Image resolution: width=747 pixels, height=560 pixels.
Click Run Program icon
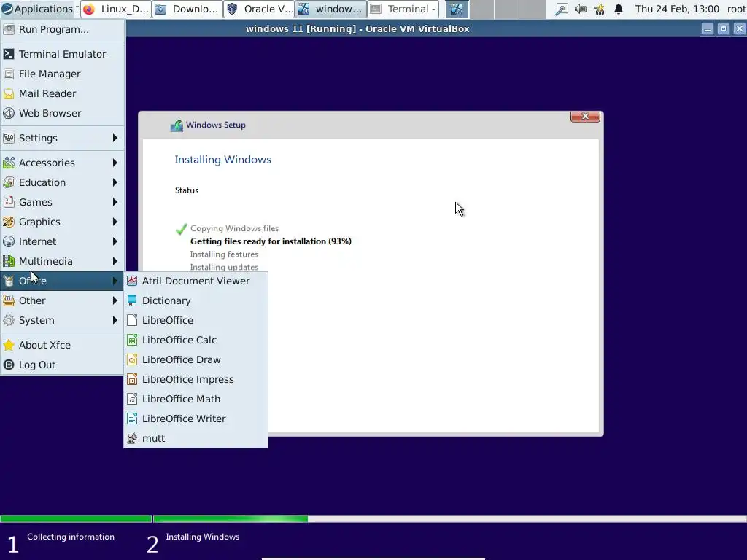pos(9,29)
